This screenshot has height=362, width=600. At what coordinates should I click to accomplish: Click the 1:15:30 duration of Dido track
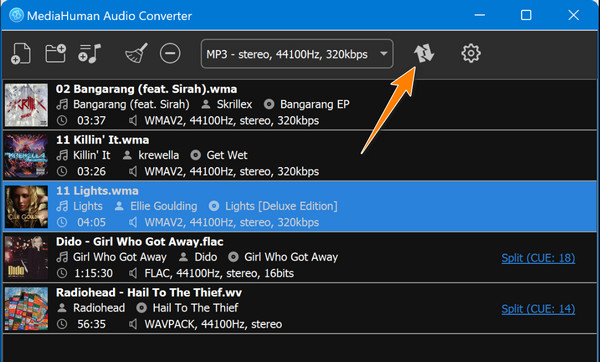pos(93,274)
